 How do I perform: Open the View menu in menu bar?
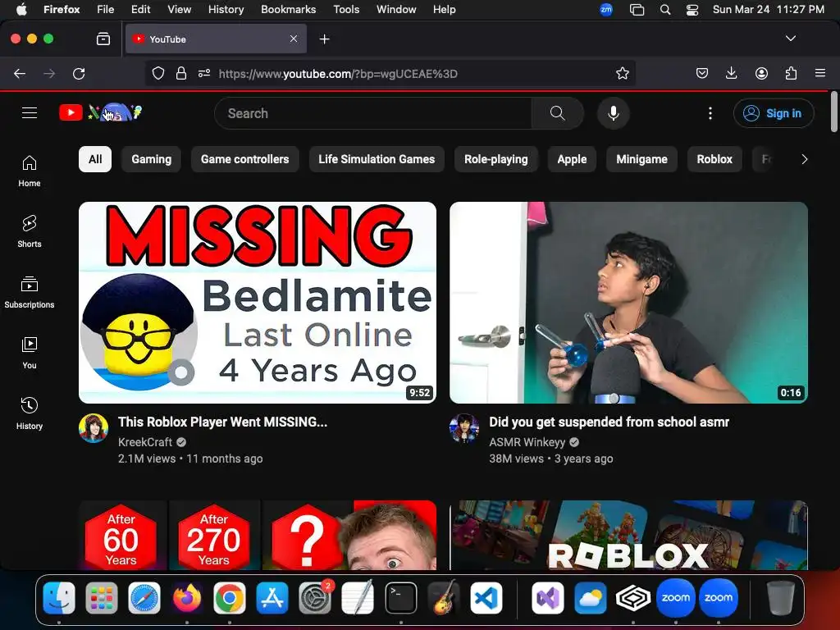179,9
